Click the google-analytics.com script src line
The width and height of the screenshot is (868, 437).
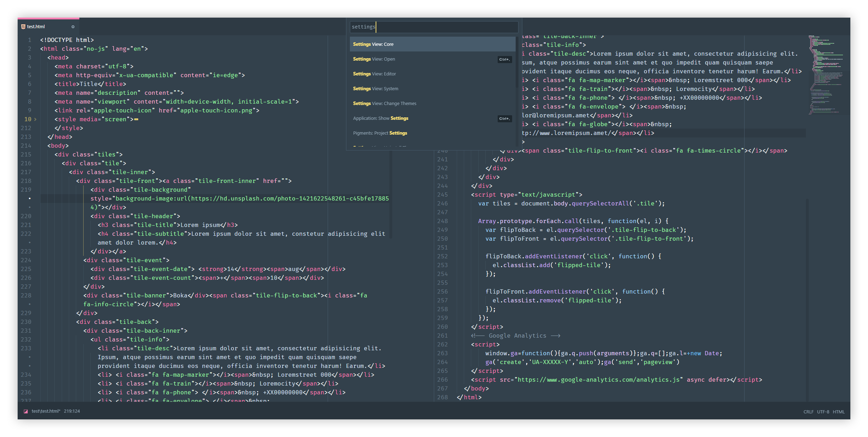617,380
